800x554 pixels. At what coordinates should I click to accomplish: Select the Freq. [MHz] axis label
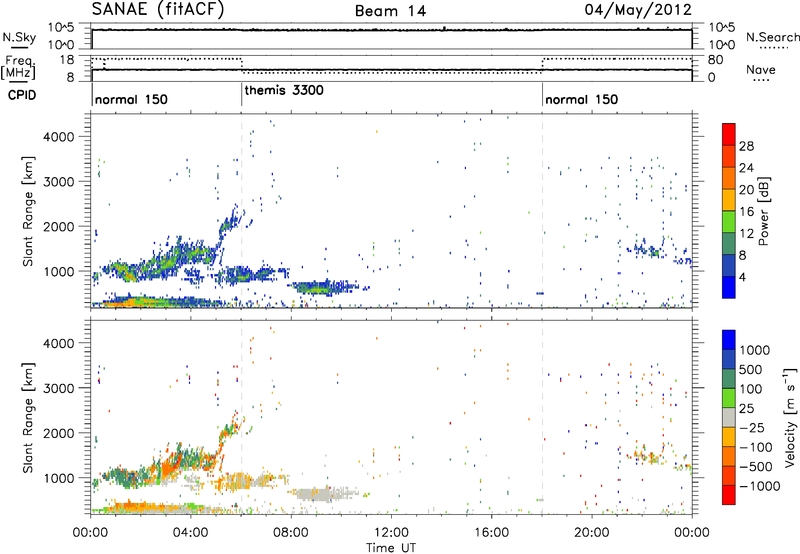[x=18, y=68]
